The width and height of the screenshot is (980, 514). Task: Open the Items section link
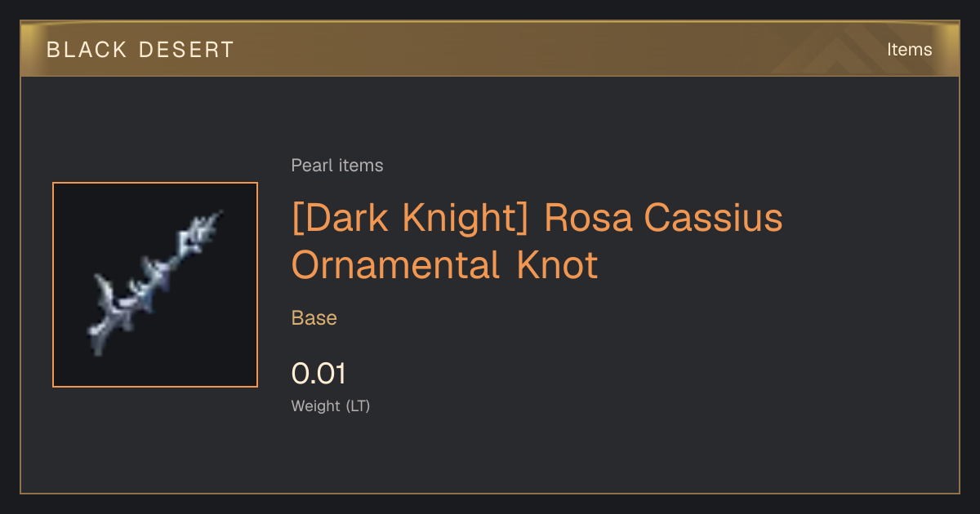(909, 50)
